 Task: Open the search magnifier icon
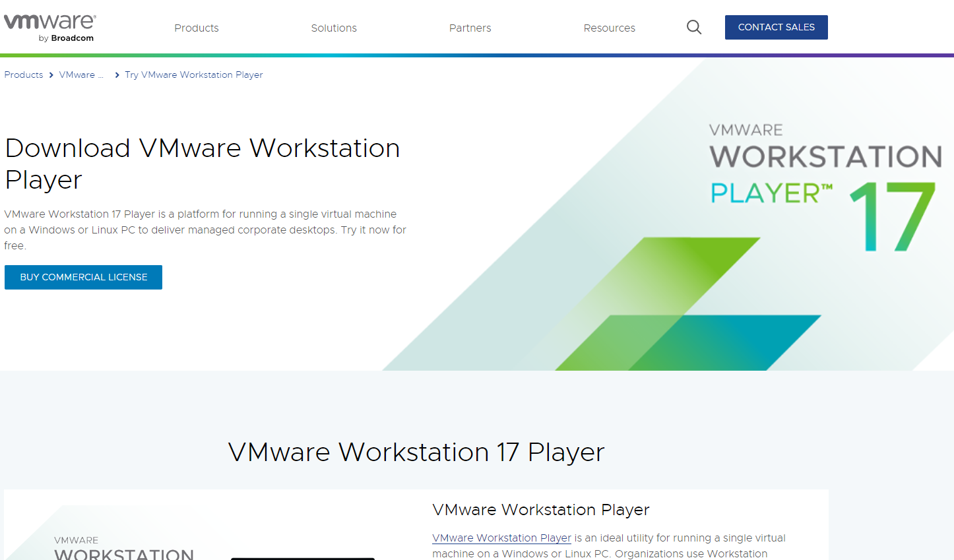(x=694, y=27)
